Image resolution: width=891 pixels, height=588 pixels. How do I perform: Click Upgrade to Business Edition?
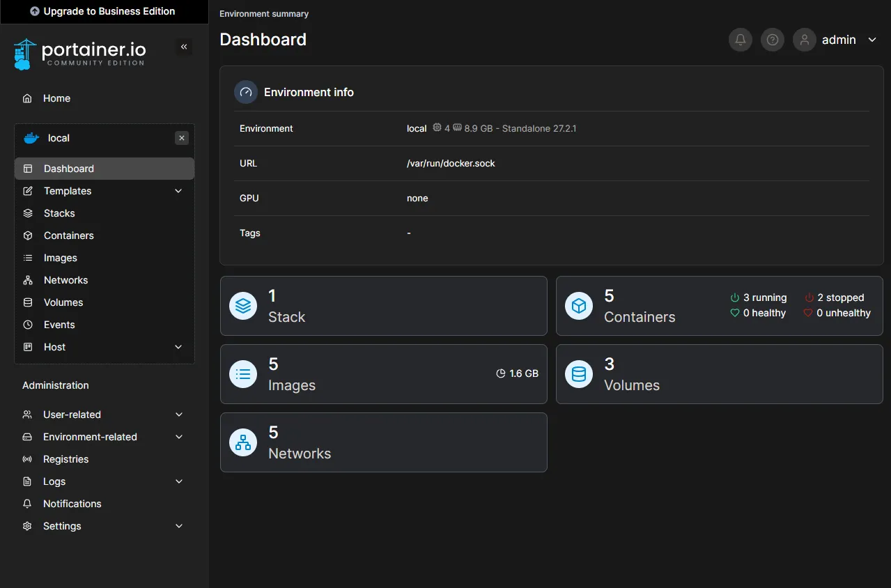point(103,11)
